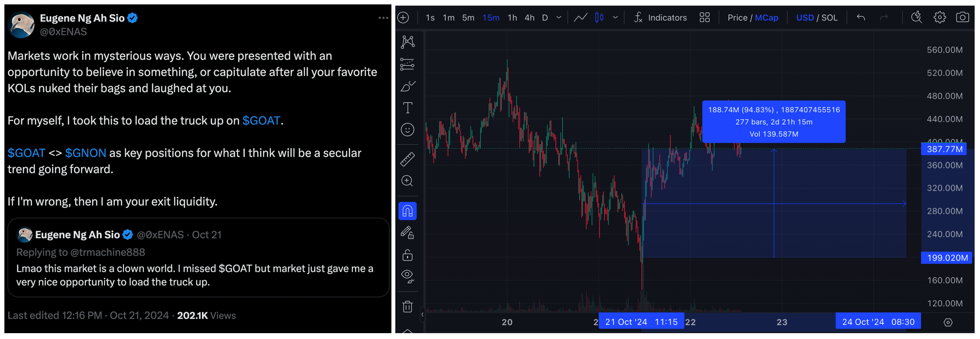Take a chart snapshot with the camera icon

point(962,18)
